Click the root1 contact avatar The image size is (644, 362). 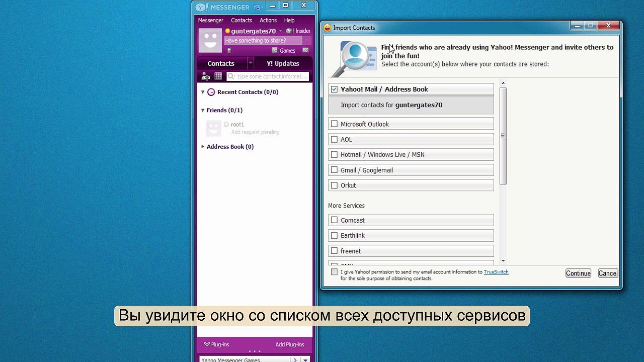click(213, 128)
